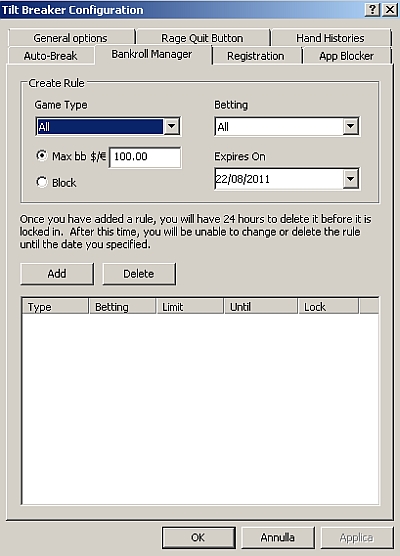Switch to the Rage Quit Button tab

202,38
